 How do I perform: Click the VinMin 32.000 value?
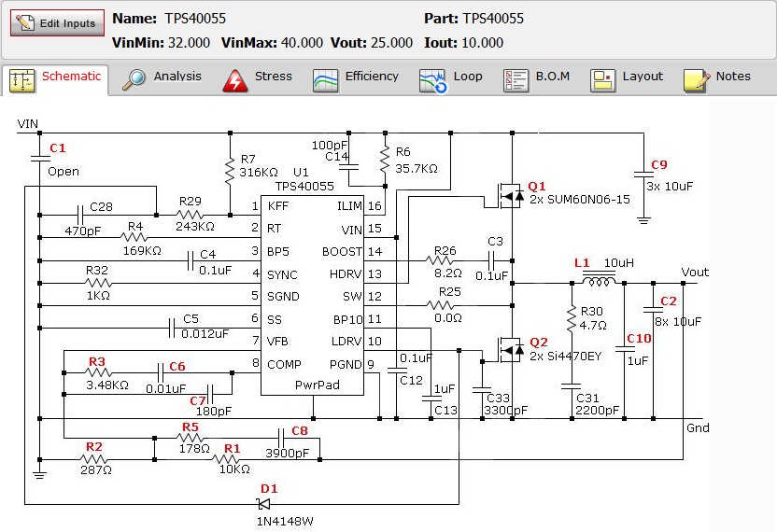point(189,43)
